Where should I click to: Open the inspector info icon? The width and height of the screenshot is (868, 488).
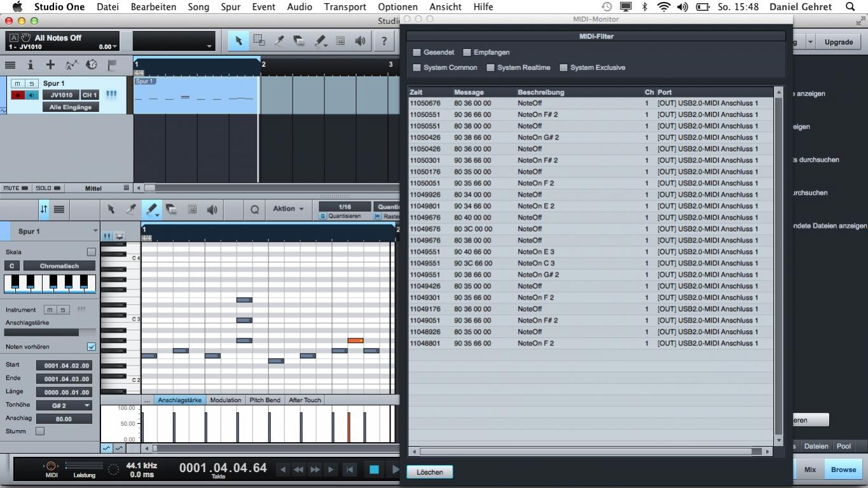pos(30,65)
